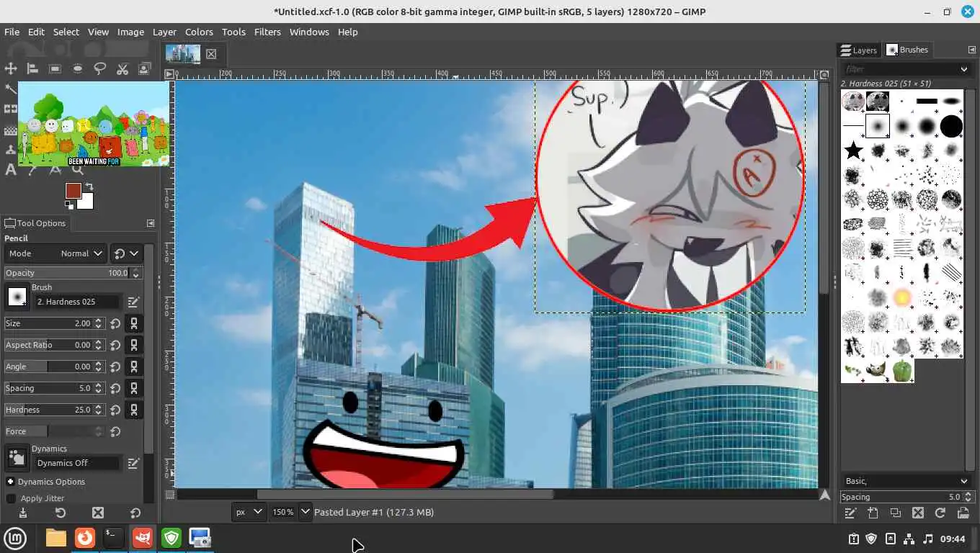
Task: Reset Hardness to brush default
Action: [115, 410]
